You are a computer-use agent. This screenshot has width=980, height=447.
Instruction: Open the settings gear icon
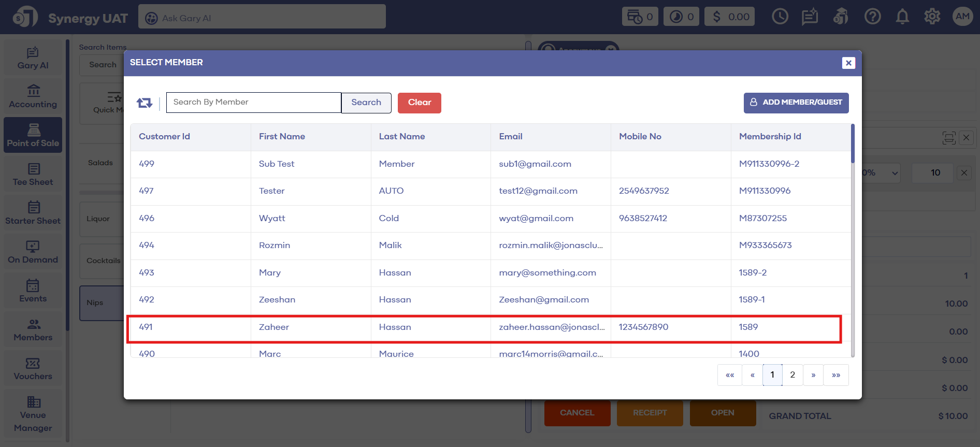coord(932,17)
